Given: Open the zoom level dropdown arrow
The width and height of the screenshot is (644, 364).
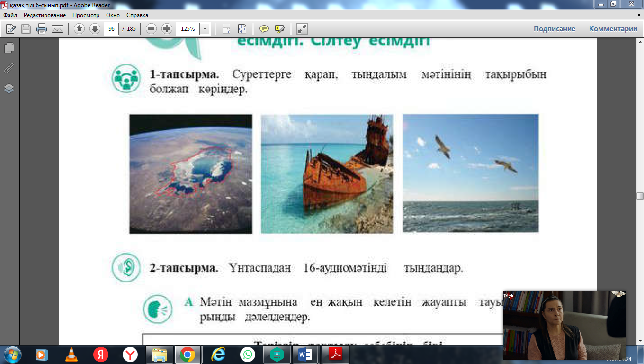Looking at the screenshot, I should click(205, 29).
